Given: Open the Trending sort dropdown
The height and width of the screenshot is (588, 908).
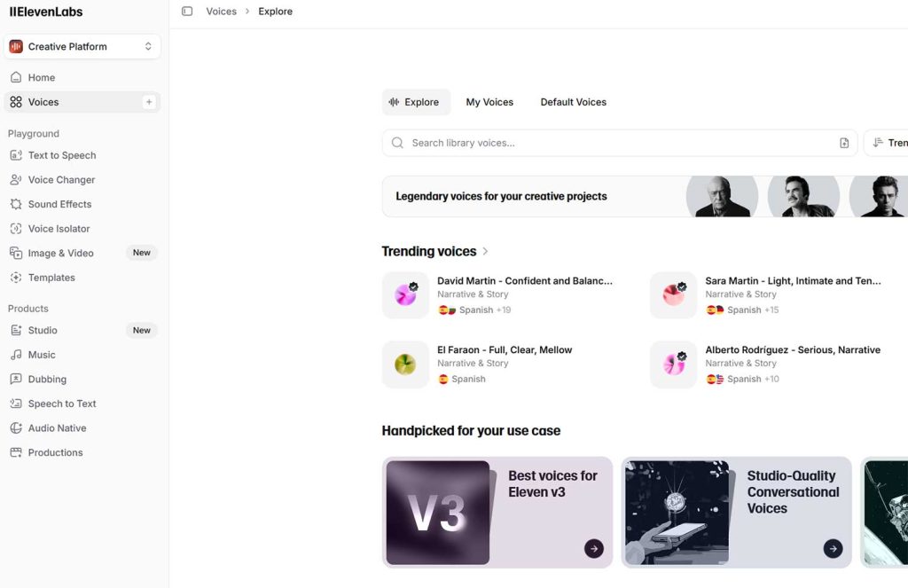Looking at the screenshot, I should 886,143.
